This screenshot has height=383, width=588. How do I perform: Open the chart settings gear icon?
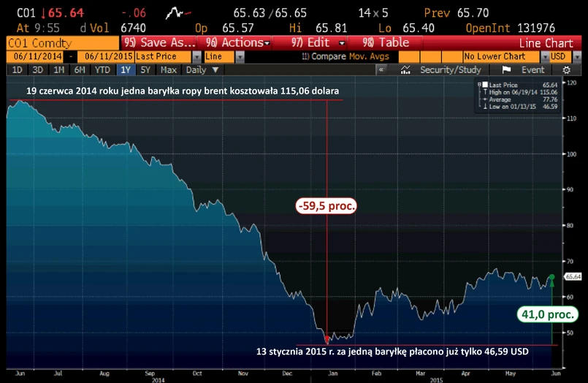[566, 69]
